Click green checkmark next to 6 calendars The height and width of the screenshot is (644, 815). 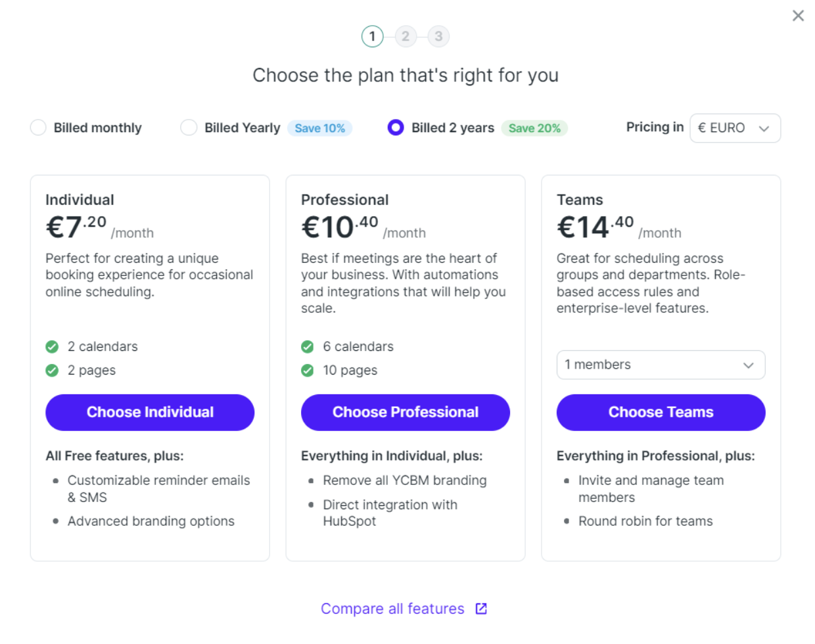click(x=307, y=347)
